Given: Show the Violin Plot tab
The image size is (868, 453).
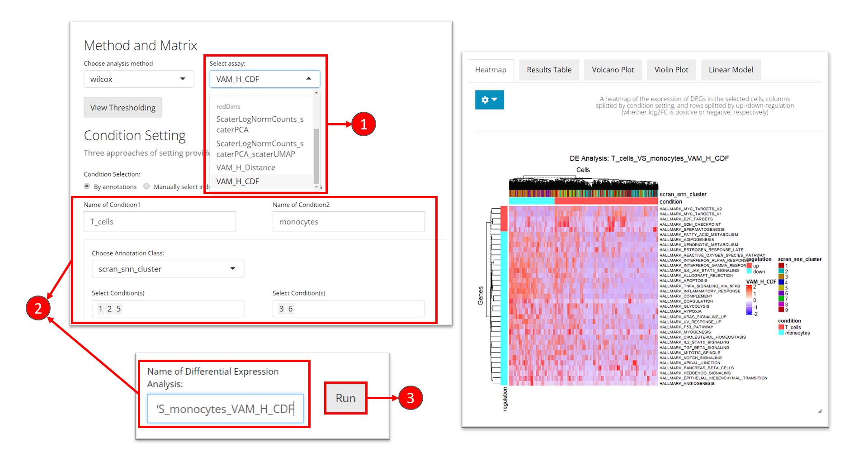Looking at the screenshot, I should pos(671,70).
